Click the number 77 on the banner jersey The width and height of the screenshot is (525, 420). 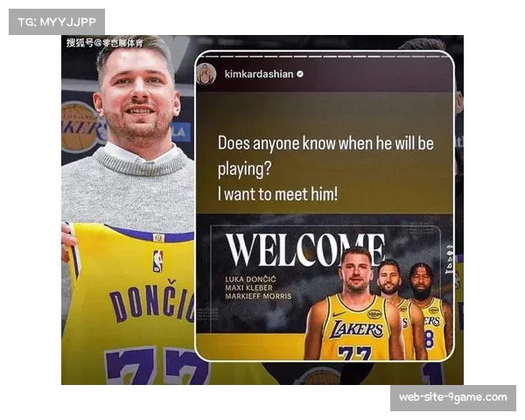pos(356,352)
